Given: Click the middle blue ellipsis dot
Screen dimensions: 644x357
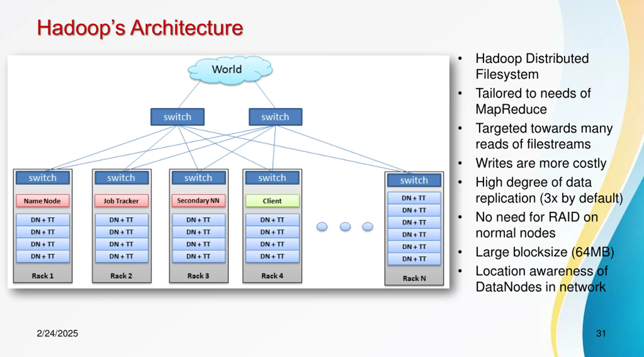Looking at the screenshot, I should click(345, 226).
